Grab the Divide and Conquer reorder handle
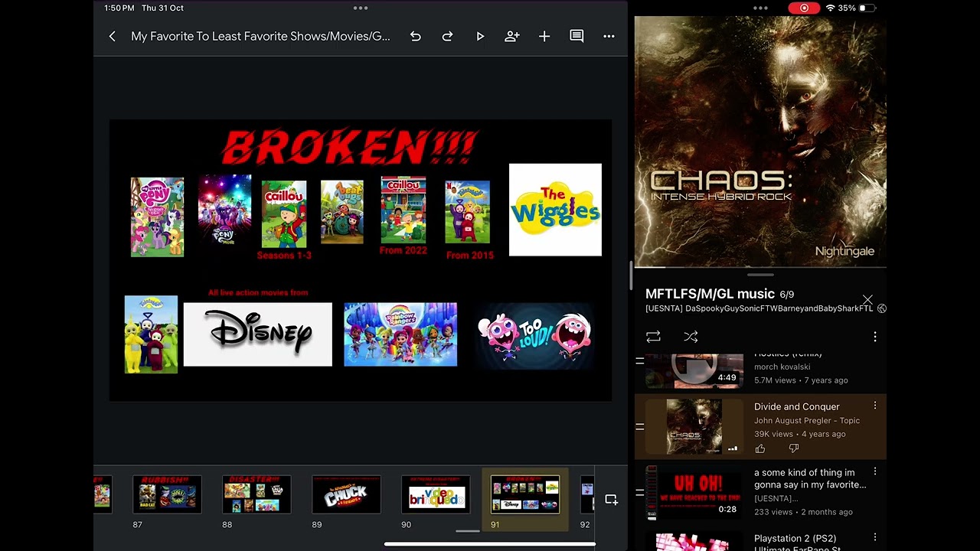 [x=639, y=427]
